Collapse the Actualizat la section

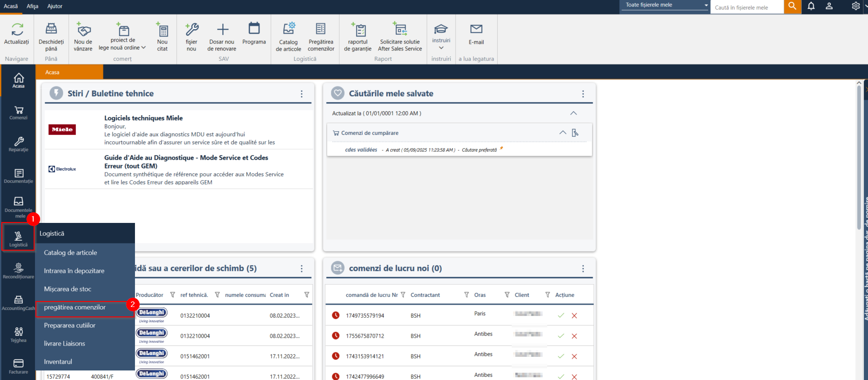tap(574, 113)
